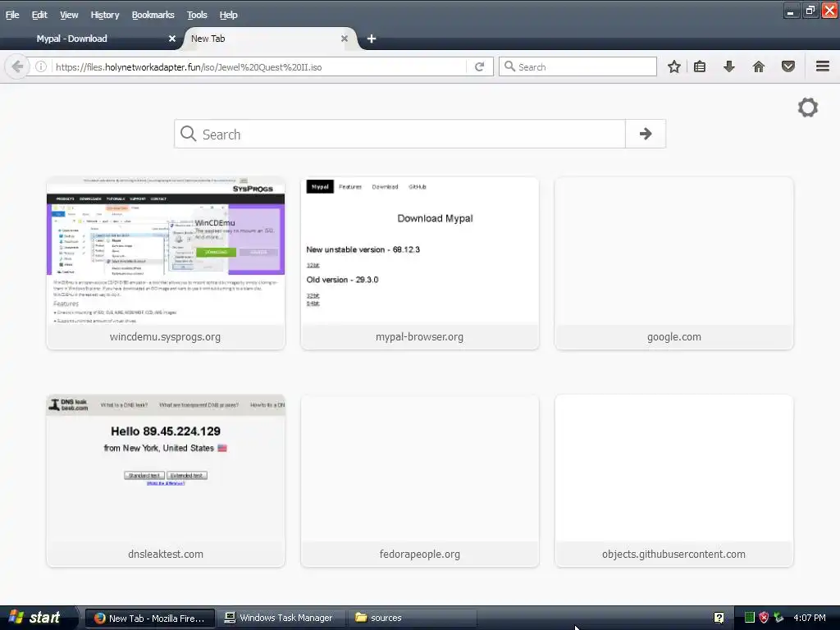Go to the Home page icon
Viewport: 840px width, 630px height.
pos(759,67)
